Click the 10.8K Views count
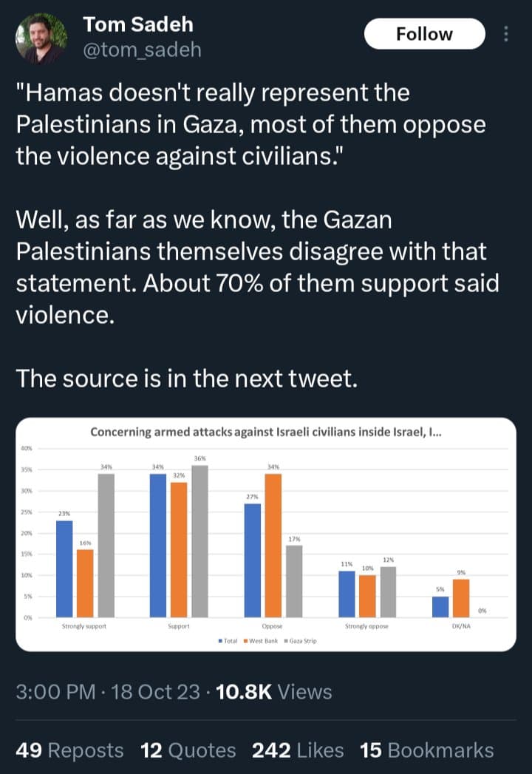The height and width of the screenshot is (774, 532). [x=273, y=692]
